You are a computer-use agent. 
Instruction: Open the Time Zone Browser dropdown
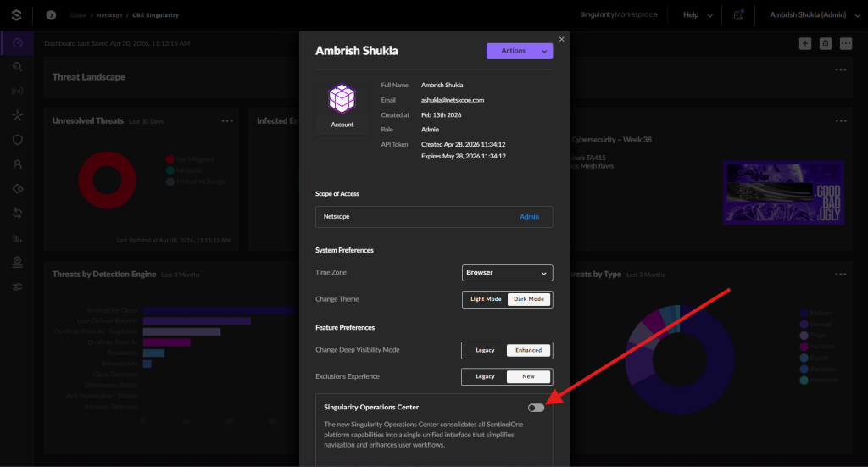507,273
